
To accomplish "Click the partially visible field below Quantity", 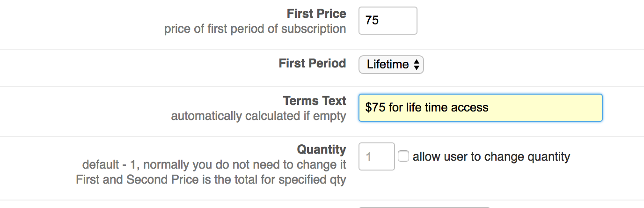I will tap(424, 207).
